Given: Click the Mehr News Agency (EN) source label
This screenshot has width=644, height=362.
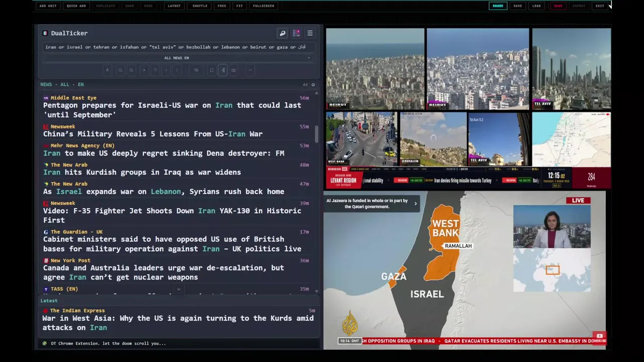Looking at the screenshot, I should coord(83,146).
